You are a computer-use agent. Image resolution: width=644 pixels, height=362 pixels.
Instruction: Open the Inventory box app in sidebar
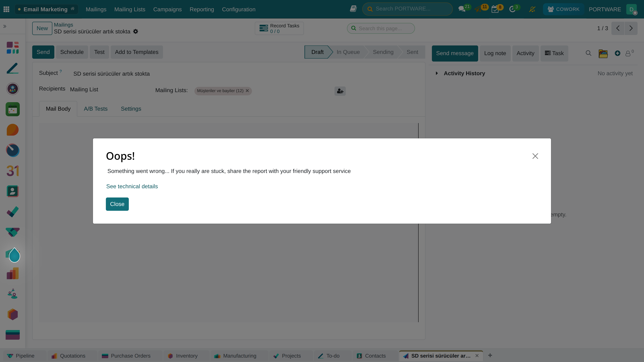coord(13,315)
